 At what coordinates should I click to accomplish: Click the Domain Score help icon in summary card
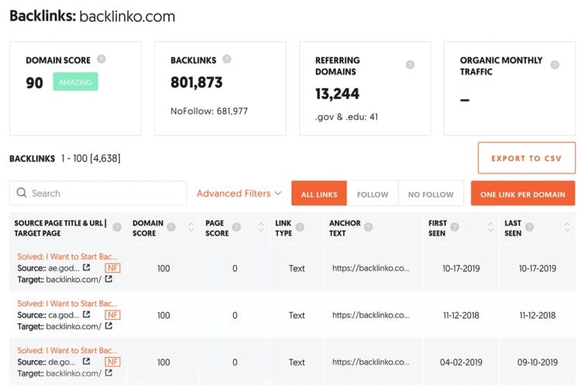click(101, 59)
